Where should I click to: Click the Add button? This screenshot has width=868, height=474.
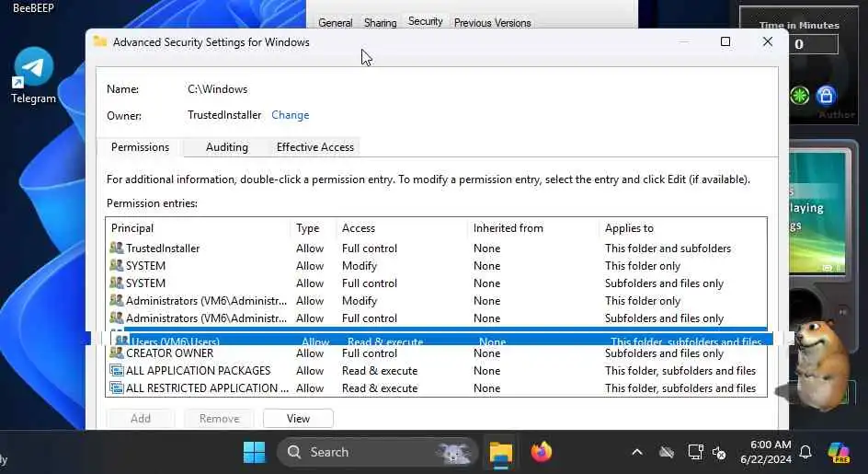(141, 419)
